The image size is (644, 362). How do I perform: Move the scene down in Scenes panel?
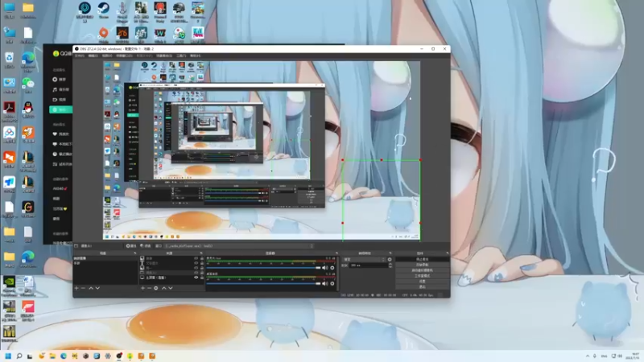tap(97, 288)
